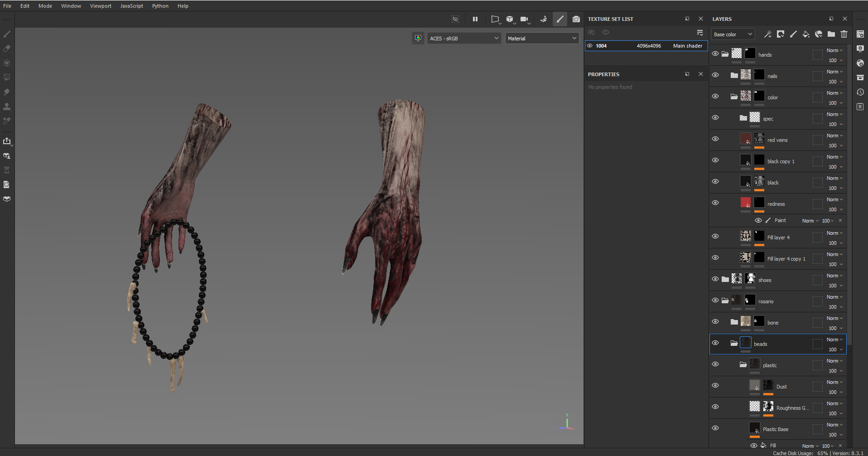868x456 pixels.
Task: Select the Eraser tool in left toolbar
Action: point(7,49)
